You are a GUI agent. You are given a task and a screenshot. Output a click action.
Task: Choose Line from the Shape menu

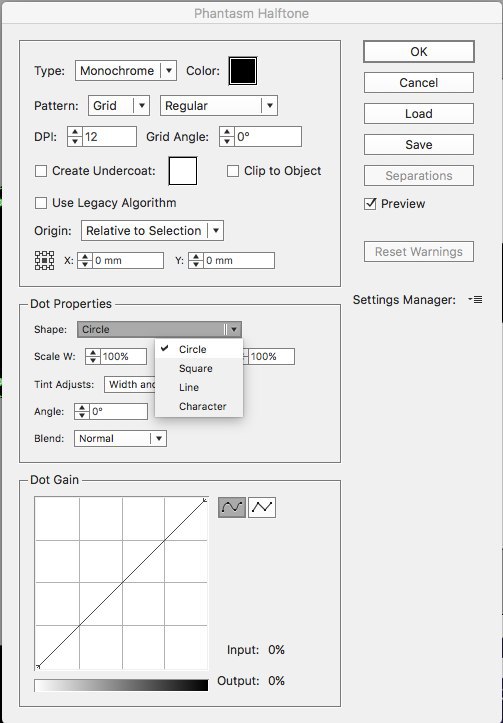199,387
